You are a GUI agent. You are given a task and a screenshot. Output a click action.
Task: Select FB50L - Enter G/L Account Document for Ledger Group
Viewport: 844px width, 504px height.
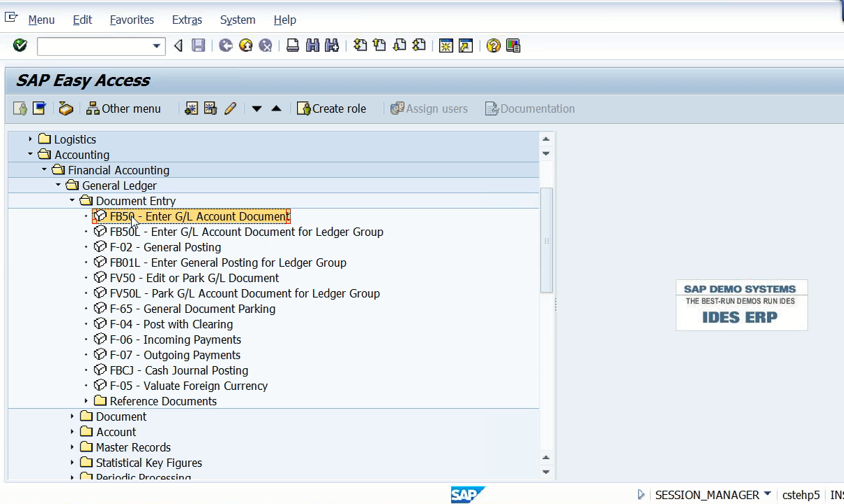click(x=247, y=232)
